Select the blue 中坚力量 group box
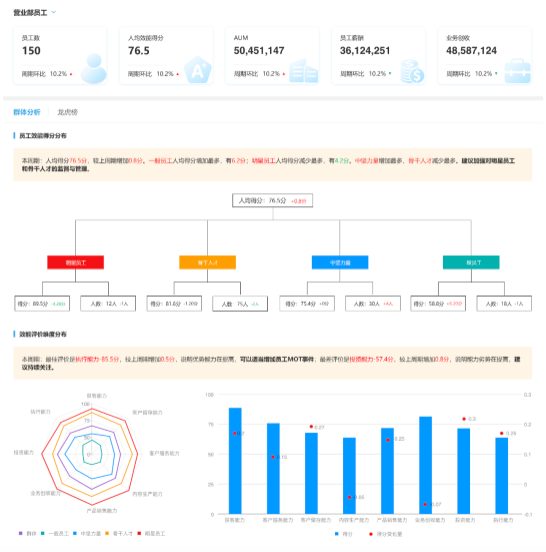This screenshot has height=552, width=546. 340,263
